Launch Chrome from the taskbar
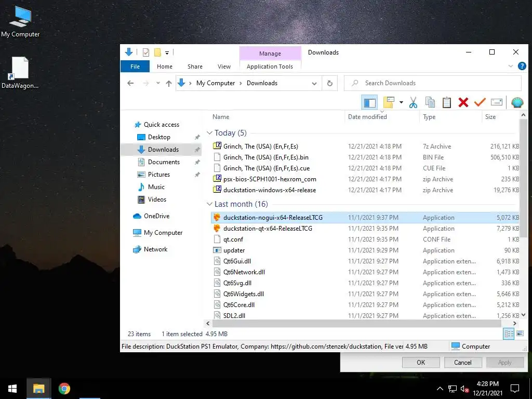 click(64, 389)
